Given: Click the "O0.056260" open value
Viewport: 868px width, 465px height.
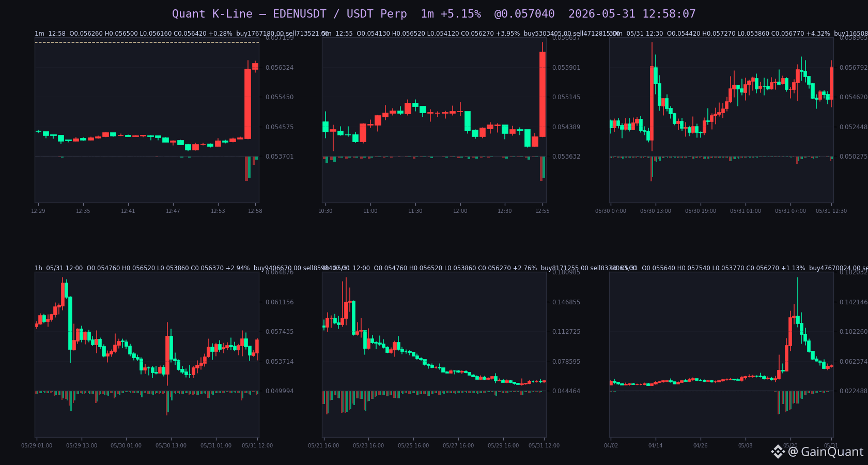Looking at the screenshot, I should [x=86, y=34].
